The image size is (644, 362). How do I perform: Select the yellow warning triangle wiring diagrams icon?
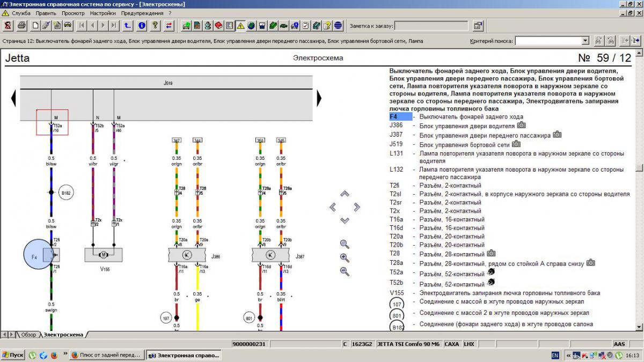[x=240, y=25]
